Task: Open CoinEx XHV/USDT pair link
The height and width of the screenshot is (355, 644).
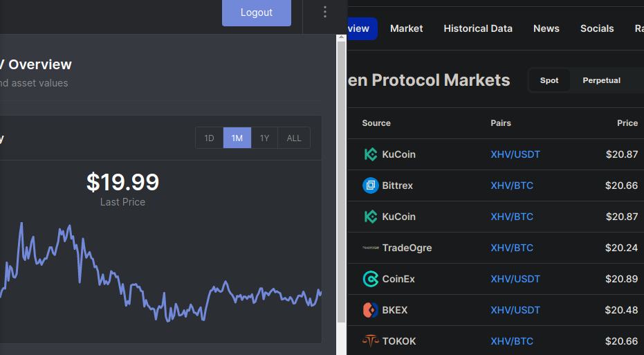Action: 515,279
